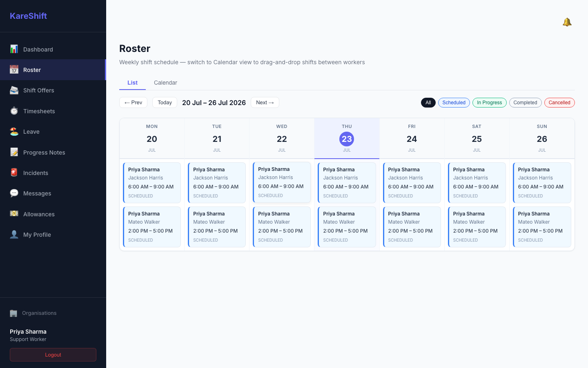The width and height of the screenshot is (588, 368).
Task: Click the date range 20 Jul – 26 Jul 2026
Action: (x=214, y=103)
